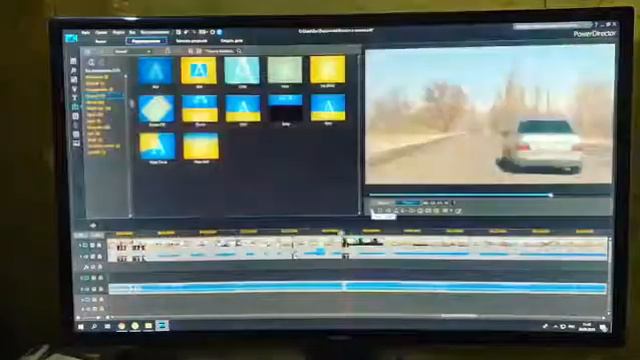The height and width of the screenshot is (360, 640).
Task: Click the timeline horizontal scrollbar thumb
Action: click(x=459, y=316)
